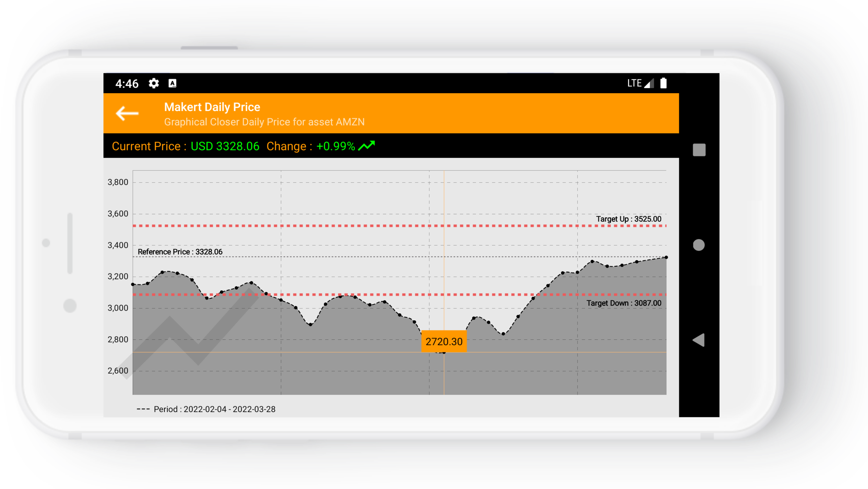The image size is (868, 489).
Task: Tap the Target Down 3087.00 label
Action: click(x=624, y=303)
